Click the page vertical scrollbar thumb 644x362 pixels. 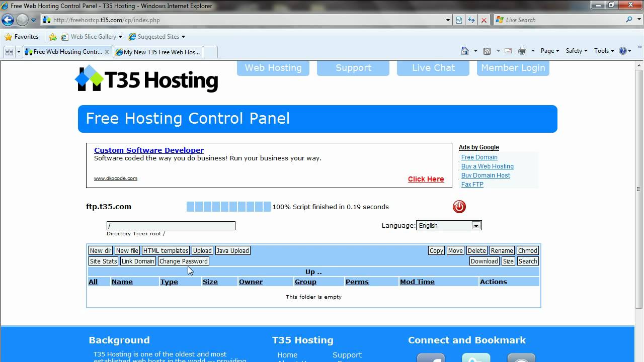[639, 188]
